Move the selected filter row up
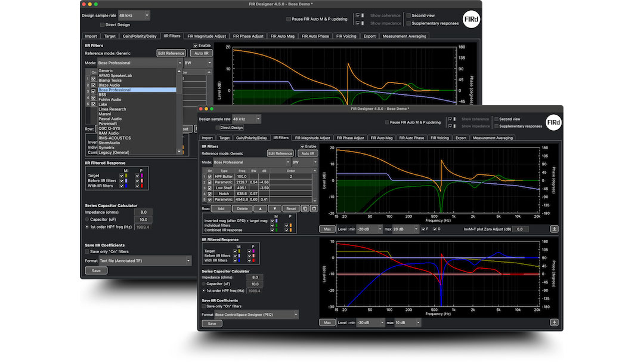 (261, 208)
